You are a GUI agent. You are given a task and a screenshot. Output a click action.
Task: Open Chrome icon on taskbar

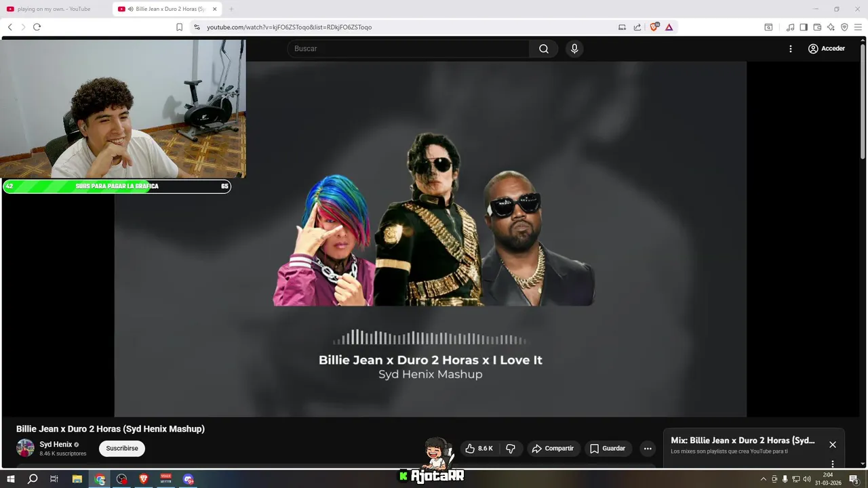[100, 479]
